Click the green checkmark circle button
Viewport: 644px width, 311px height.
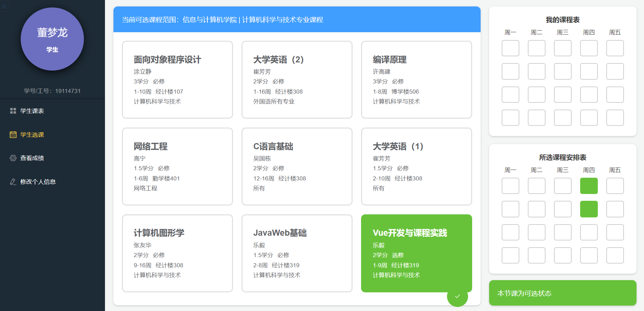tap(457, 296)
